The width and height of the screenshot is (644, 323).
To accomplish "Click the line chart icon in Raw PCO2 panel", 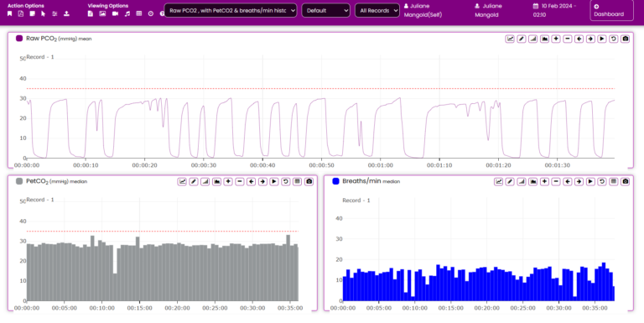I will tap(510, 39).
